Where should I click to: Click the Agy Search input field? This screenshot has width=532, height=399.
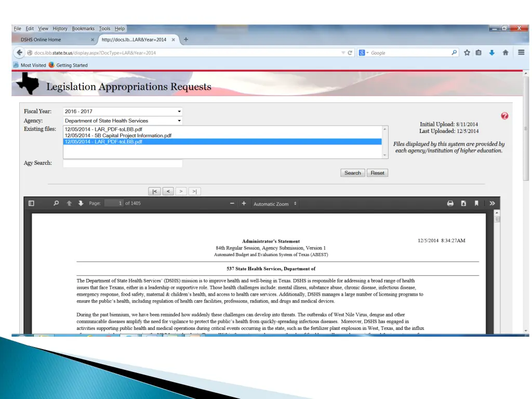point(123,163)
